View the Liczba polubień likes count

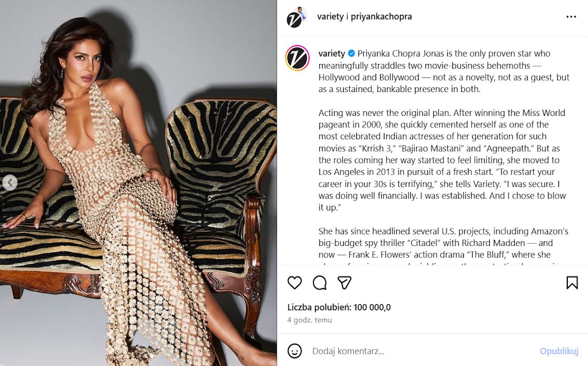[339, 307]
